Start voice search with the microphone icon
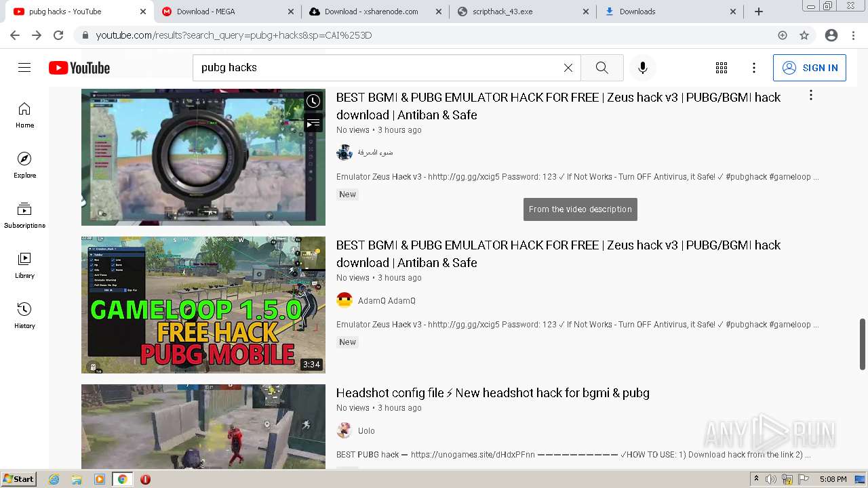 (643, 68)
